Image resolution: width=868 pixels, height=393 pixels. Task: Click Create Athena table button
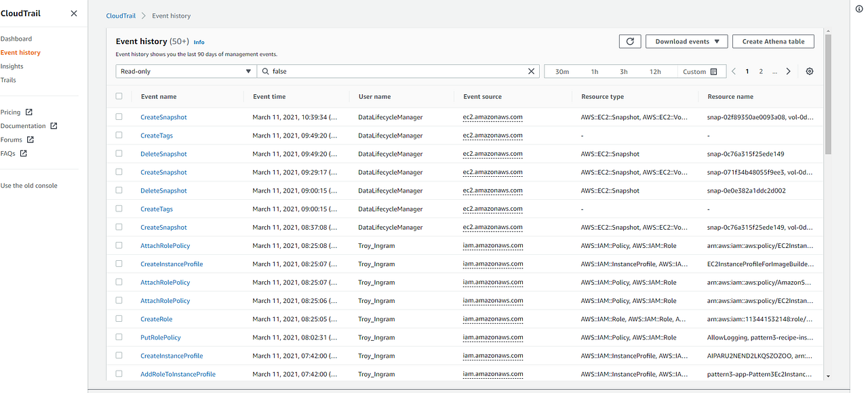773,41
